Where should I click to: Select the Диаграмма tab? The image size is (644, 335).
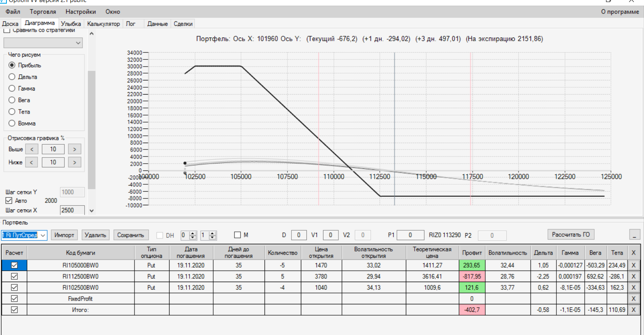40,23
